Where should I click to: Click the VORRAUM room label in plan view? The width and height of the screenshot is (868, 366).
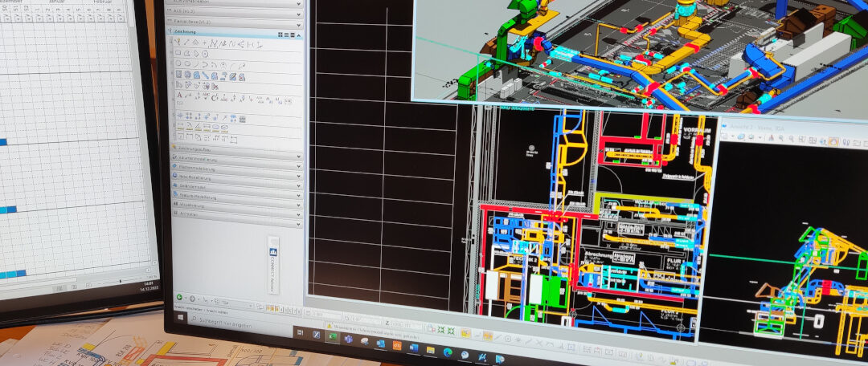(697, 130)
